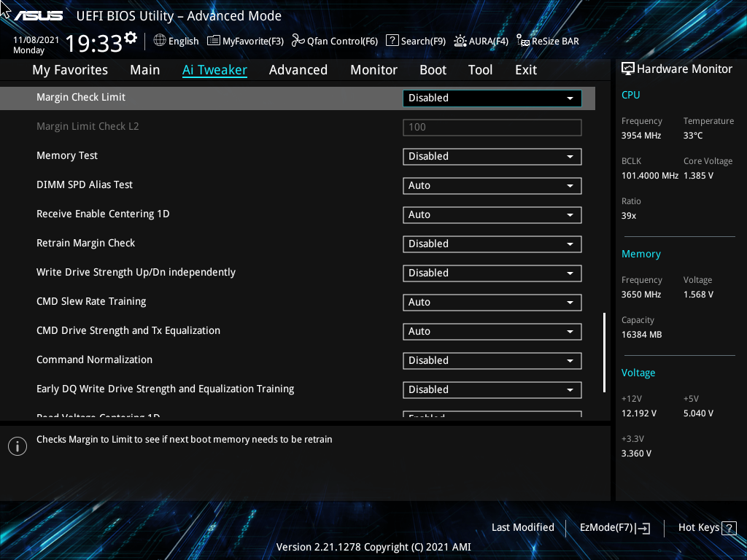Click the Hardware Monitor icon
Image resolution: width=747 pixels, height=560 pixels.
pyautogui.click(x=628, y=69)
